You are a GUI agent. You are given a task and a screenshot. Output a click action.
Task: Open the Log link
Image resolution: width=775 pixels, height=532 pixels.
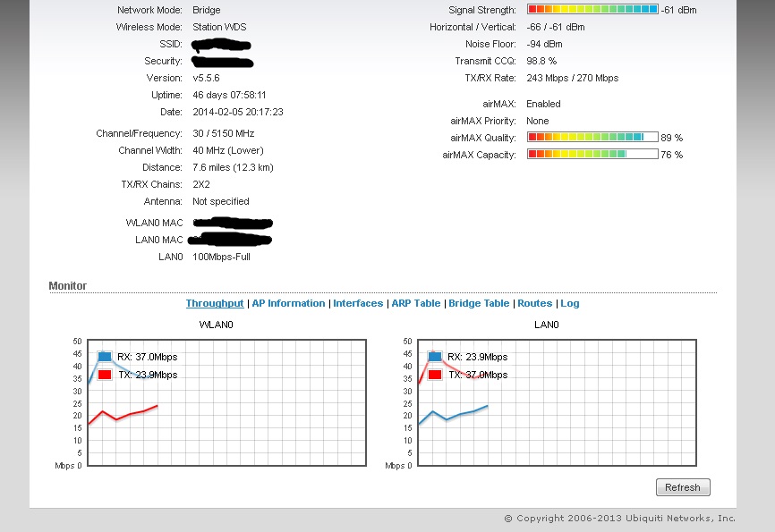[x=570, y=303]
